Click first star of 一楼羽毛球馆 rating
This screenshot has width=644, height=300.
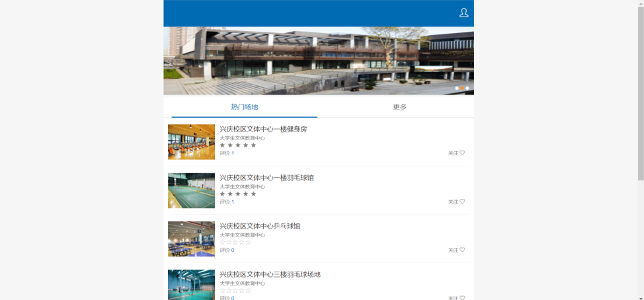[222, 194]
